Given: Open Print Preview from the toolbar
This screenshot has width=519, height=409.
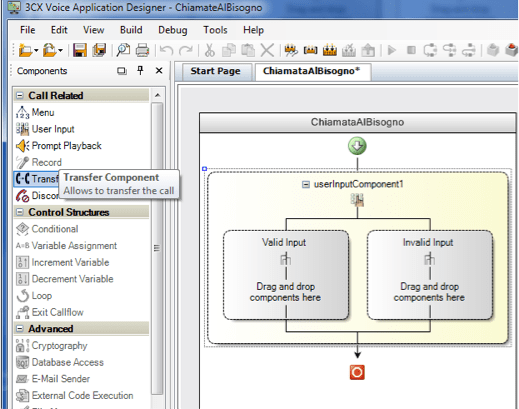Looking at the screenshot, I should [123, 50].
